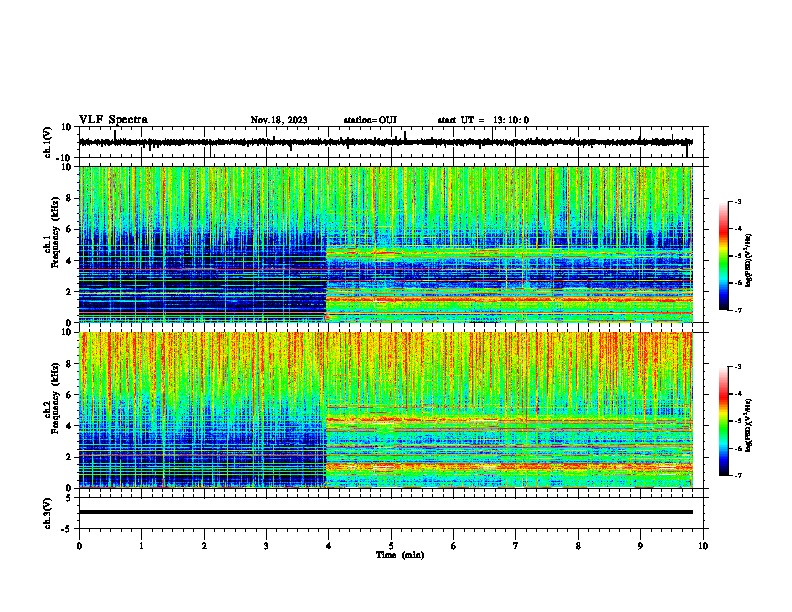The height and width of the screenshot is (612, 792).
Task: Click the "6" kHz tick on ch.1 spectrogram axis
Action: pyautogui.click(x=70, y=229)
